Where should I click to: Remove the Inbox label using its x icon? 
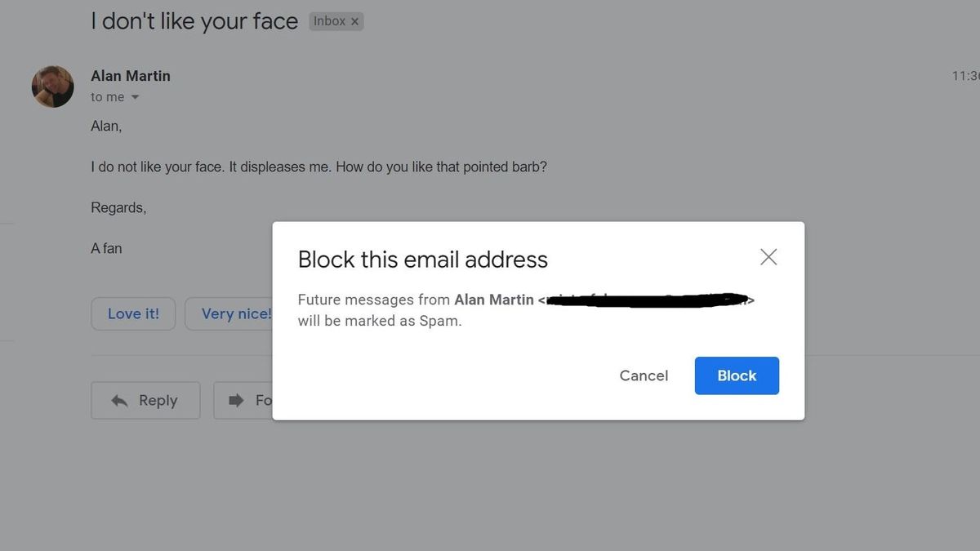[355, 21]
